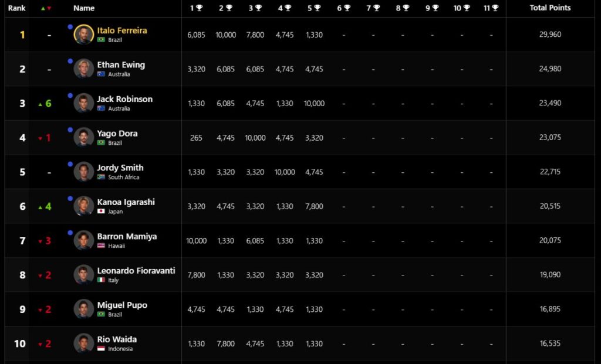Click Jack Robinson's avatar photo
601x364 pixels.
pyautogui.click(x=83, y=103)
